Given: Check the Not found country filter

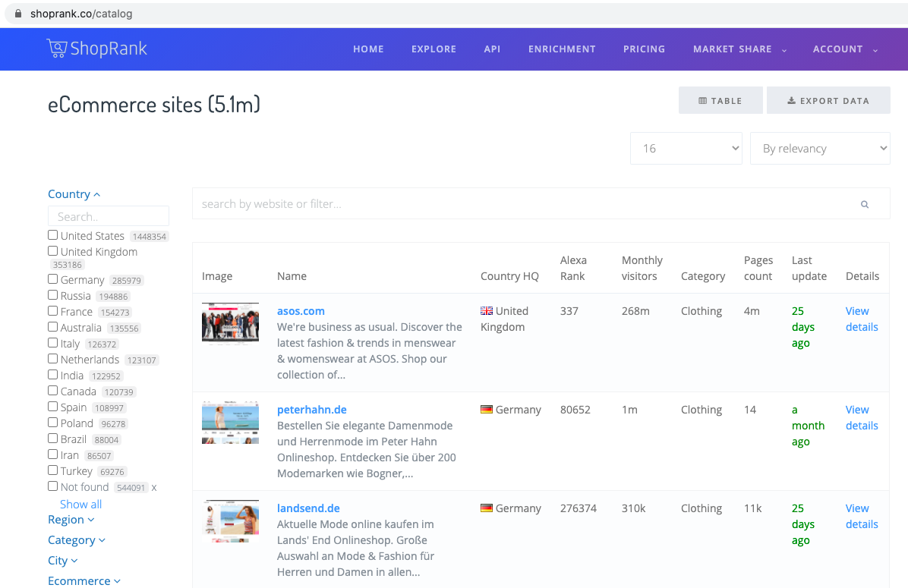Looking at the screenshot, I should click(52, 486).
